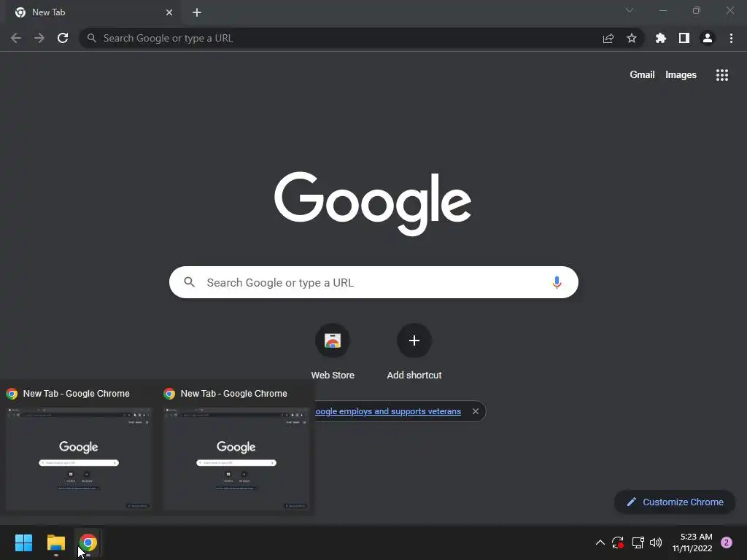The height and width of the screenshot is (560, 747).
Task: Open the veterans support link
Action: tap(388, 411)
